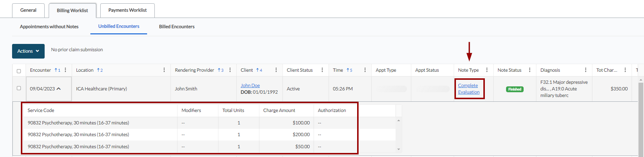Open Encounter column kebab menu
644x157 pixels.
[65, 70]
